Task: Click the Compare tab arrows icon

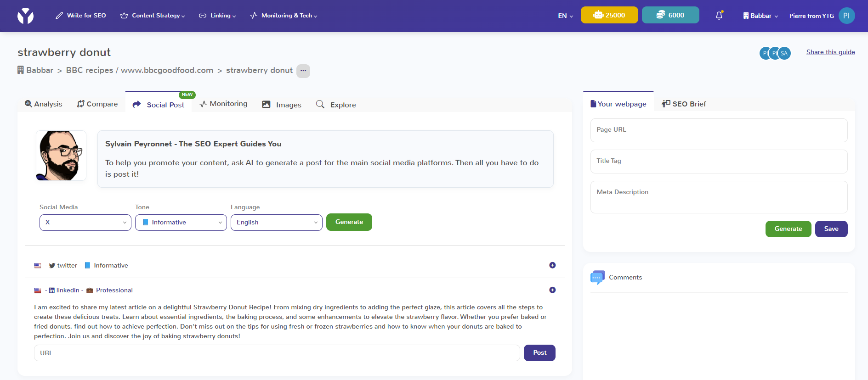Action: (81, 104)
